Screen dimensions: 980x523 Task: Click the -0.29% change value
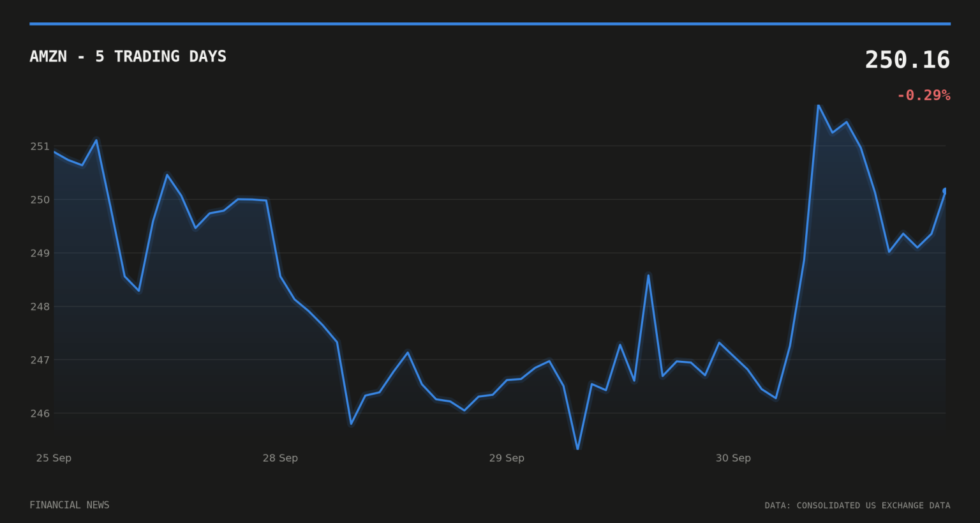[x=923, y=95]
